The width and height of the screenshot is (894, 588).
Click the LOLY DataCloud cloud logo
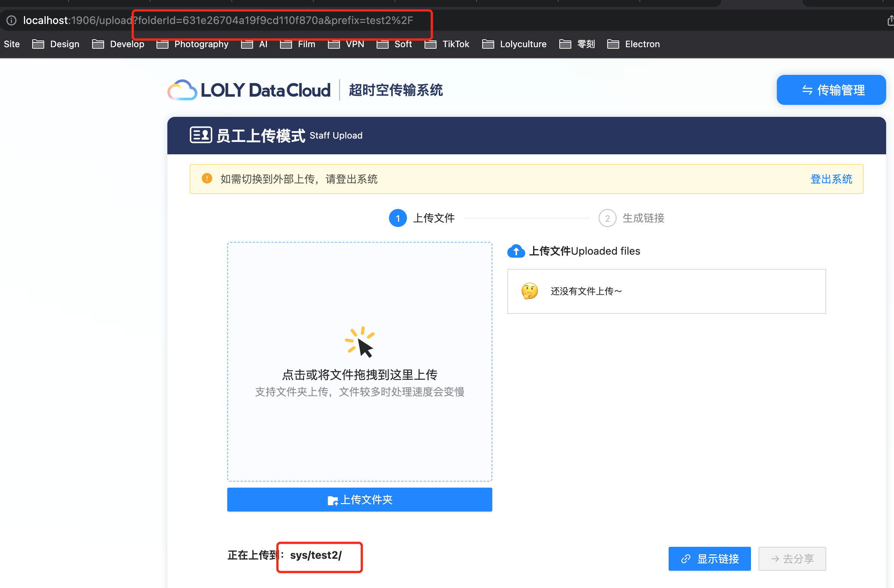pyautogui.click(x=182, y=90)
